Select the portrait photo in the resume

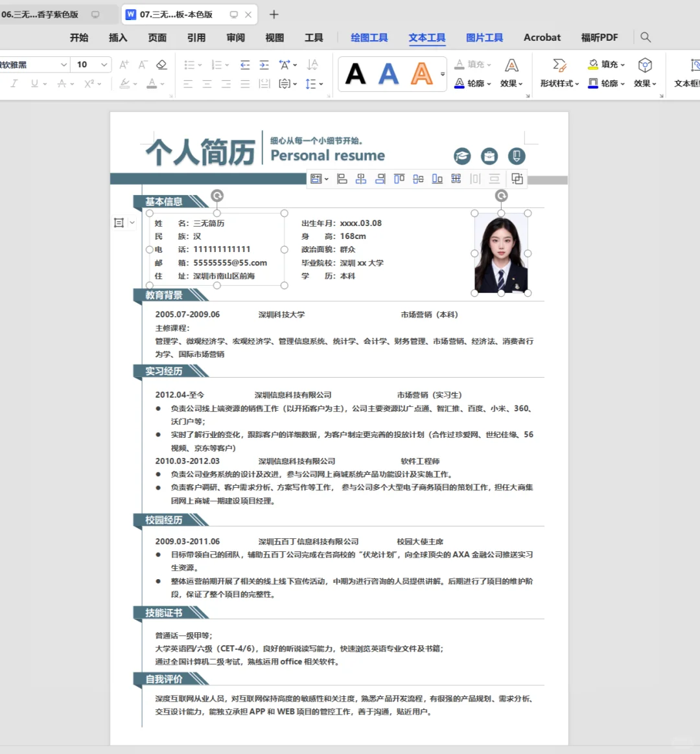501,253
